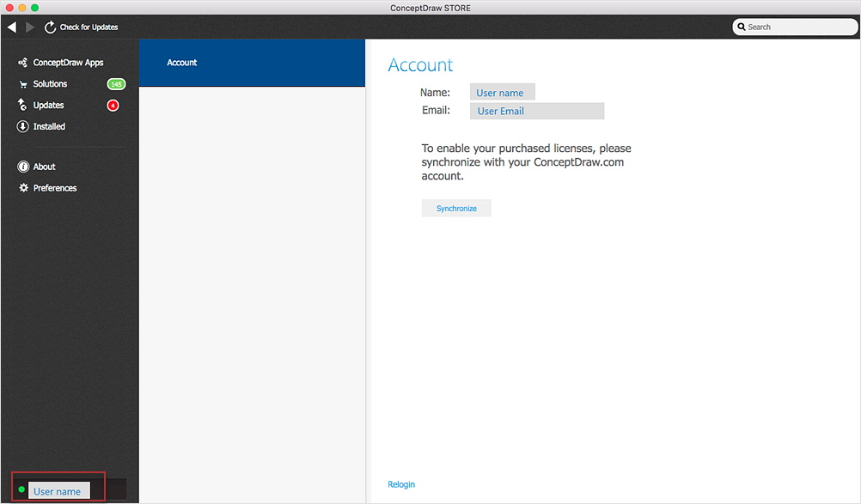Click the Check for Updates label
This screenshot has height=504, width=861.
click(89, 27)
